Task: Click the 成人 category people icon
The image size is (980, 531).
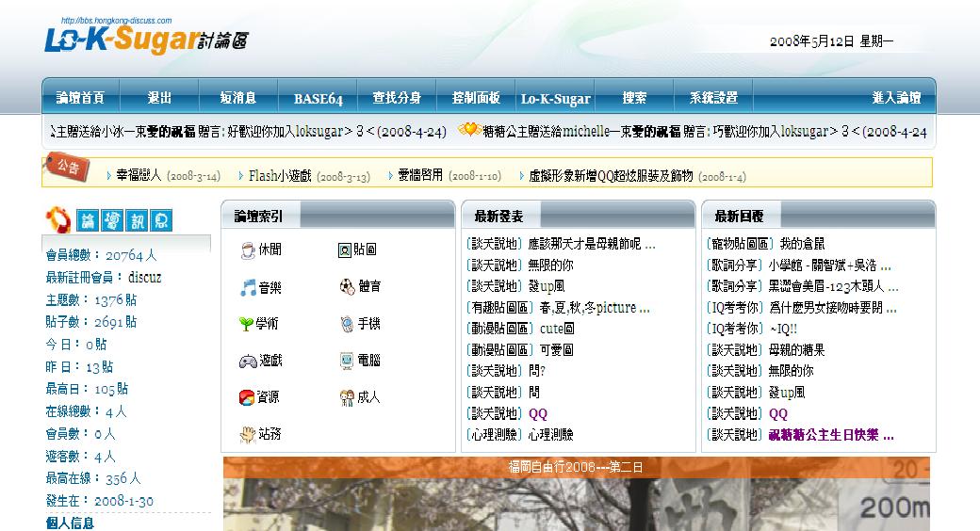Action: 347,398
